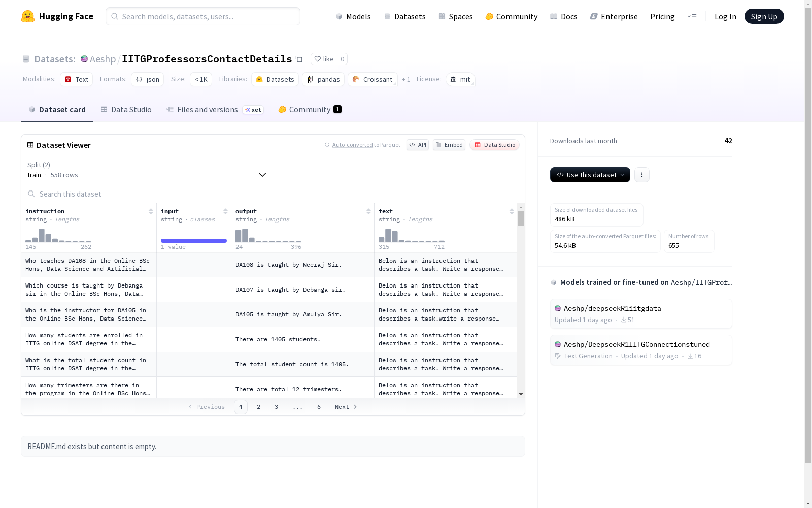Open Community in the top navigation
The image size is (812, 508).
click(x=512, y=16)
